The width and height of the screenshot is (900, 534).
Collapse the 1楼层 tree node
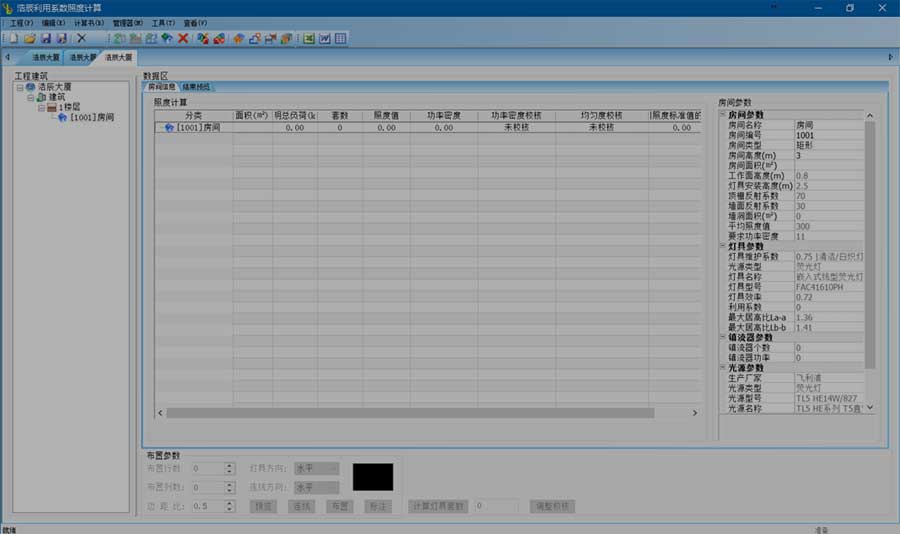tap(41, 107)
